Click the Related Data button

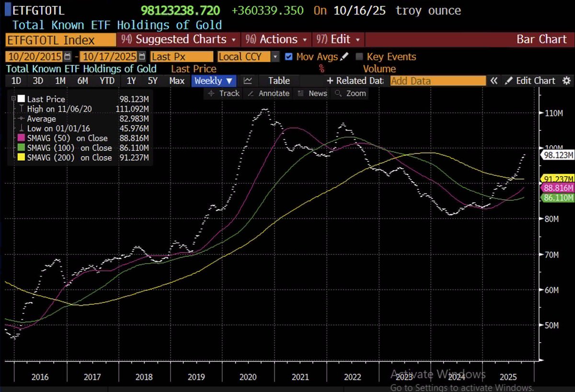(x=355, y=81)
